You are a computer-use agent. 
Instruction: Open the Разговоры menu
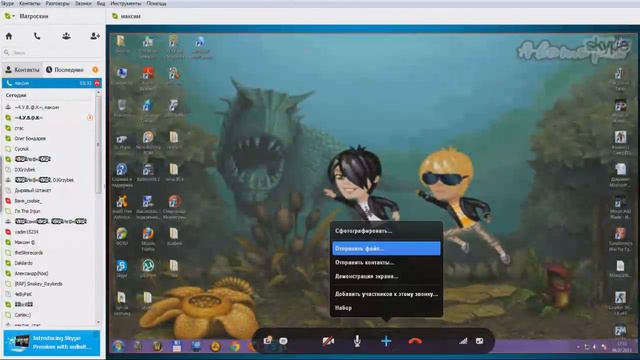pos(58,3)
